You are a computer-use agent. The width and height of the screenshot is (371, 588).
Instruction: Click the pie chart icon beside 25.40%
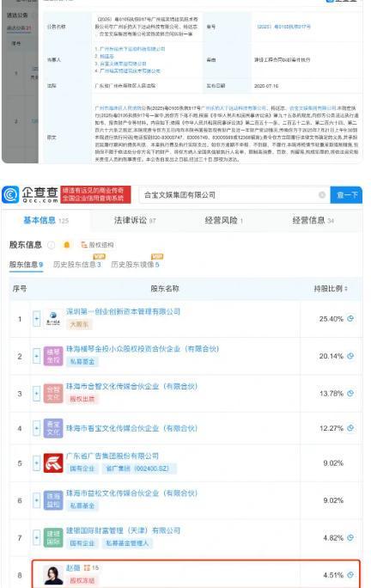350,318
